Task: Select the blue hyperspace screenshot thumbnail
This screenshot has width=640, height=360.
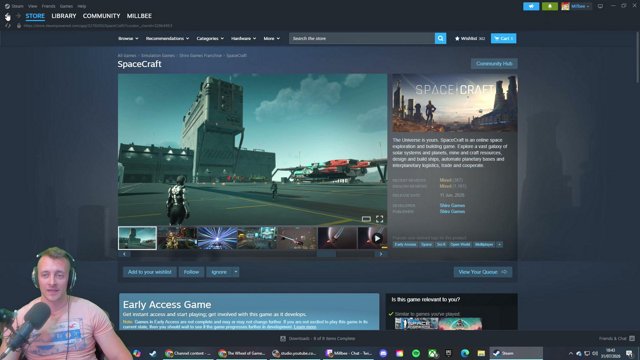Action: (217, 238)
